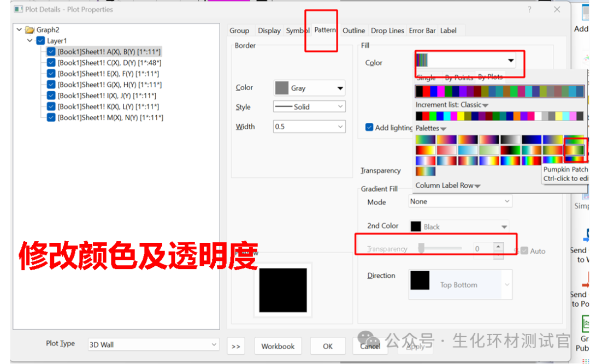This screenshot has height=364, width=590.
Task: Click the gradient Transparency slider handle
Action: coord(421,248)
